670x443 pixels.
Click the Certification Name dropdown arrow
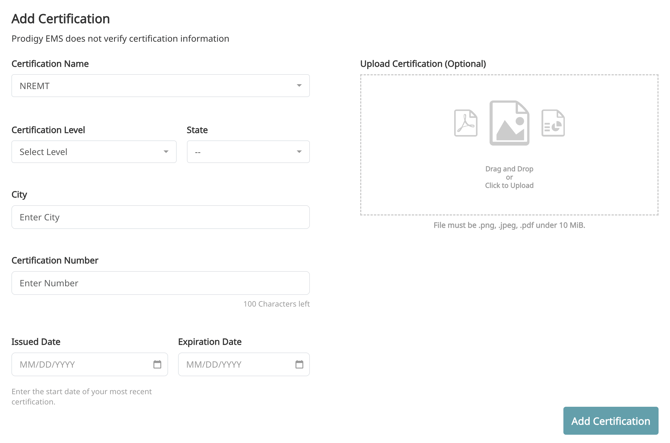pos(299,86)
